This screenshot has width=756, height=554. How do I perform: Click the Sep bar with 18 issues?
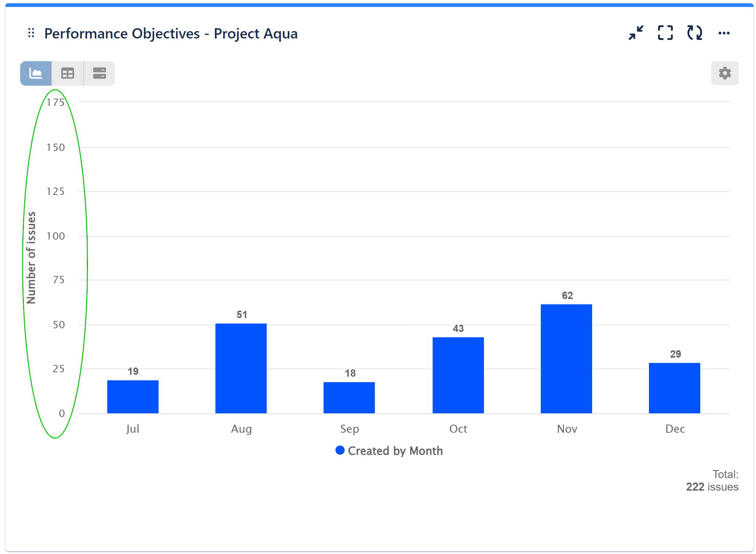(x=349, y=398)
